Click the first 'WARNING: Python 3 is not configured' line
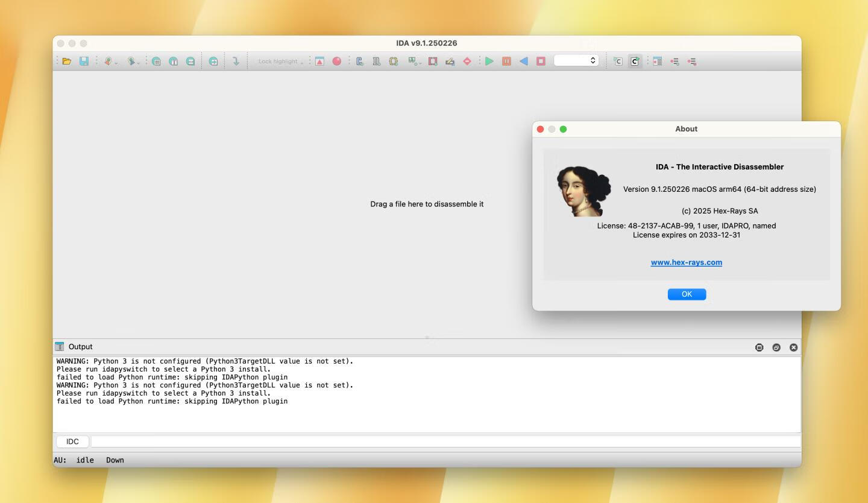 pyautogui.click(x=205, y=361)
